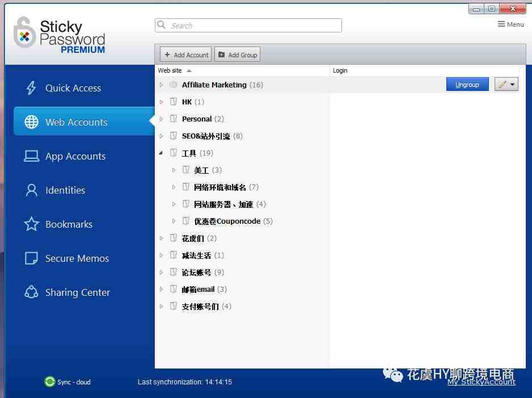Click the Sync - cloud status text
The height and width of the screenshot is (398, 532).
pyautogui.click(x=74, y=382)
